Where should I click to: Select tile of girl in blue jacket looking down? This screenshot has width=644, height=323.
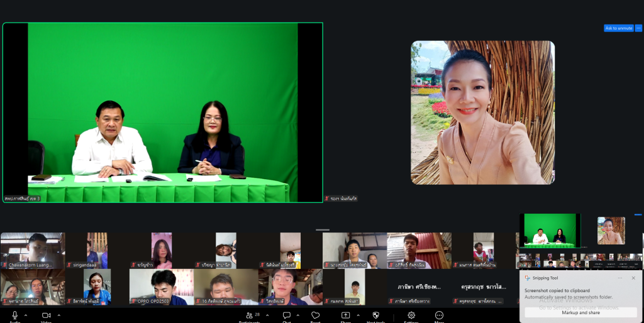97,287
